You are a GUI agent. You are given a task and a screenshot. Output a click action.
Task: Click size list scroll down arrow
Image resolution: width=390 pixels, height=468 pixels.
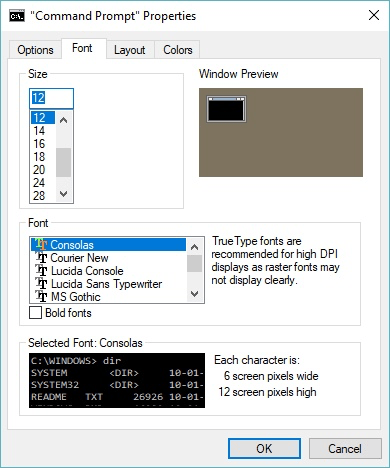pos(63,194)
